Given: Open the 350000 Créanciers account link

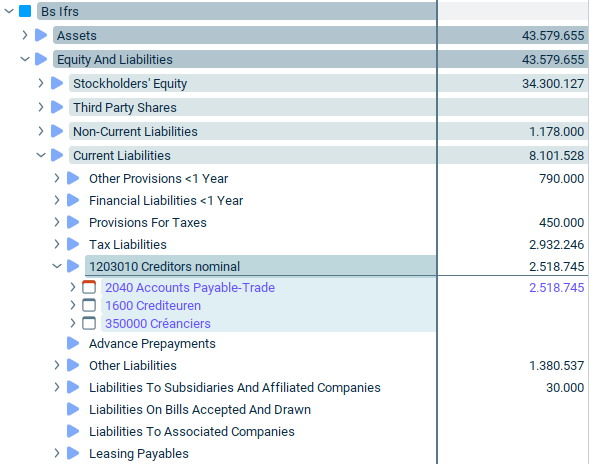Looking at the screenshot, I should tap(158, 323).
